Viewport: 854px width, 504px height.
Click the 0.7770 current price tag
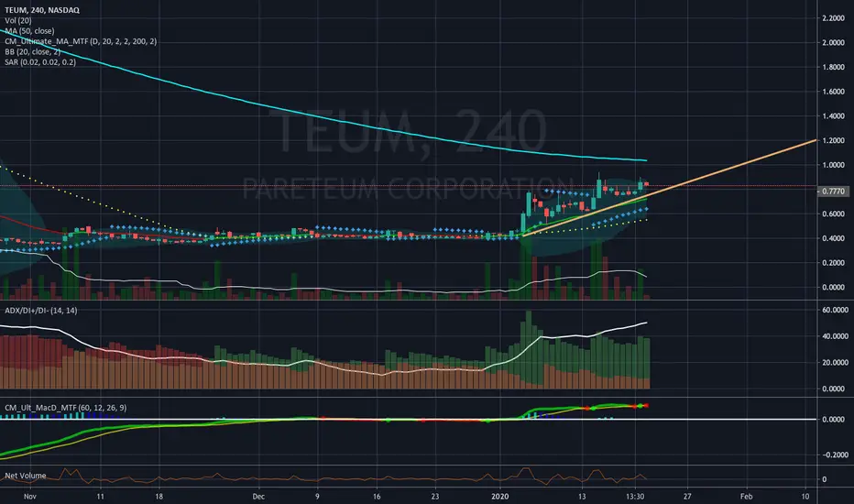point(833,192)
